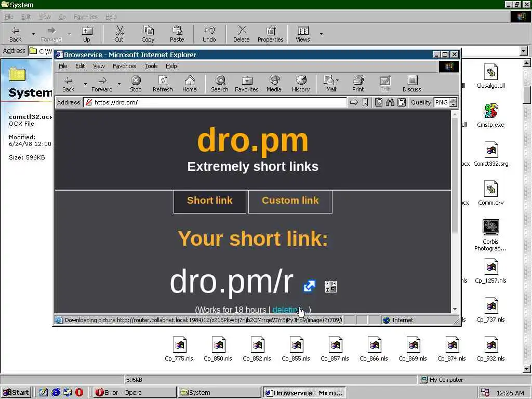Open the IE Back history dropdown arrow
Image resolution: width=532 pixels, height=399 pixels.
(x=85, y=84)
